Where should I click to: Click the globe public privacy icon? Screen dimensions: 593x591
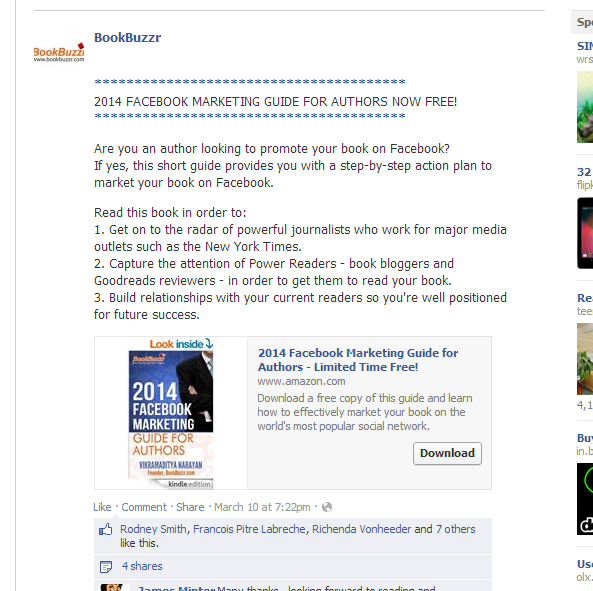coord(327,507)
